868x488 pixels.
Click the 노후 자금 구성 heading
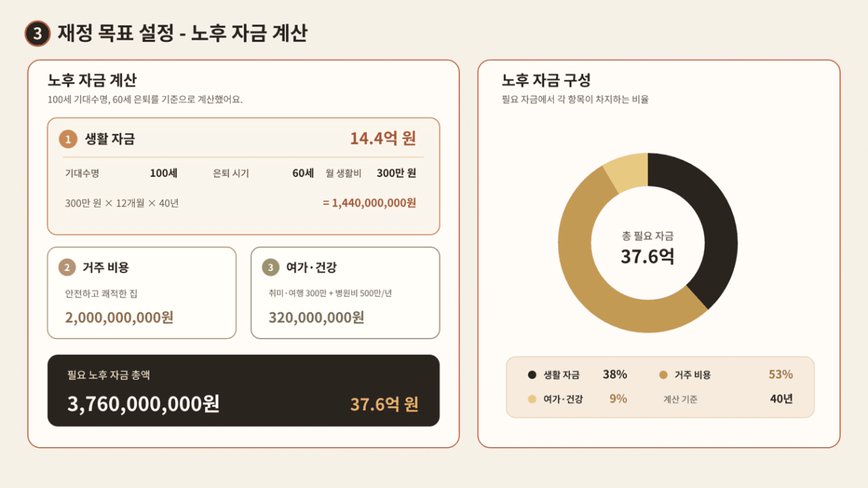click(546, 80)
